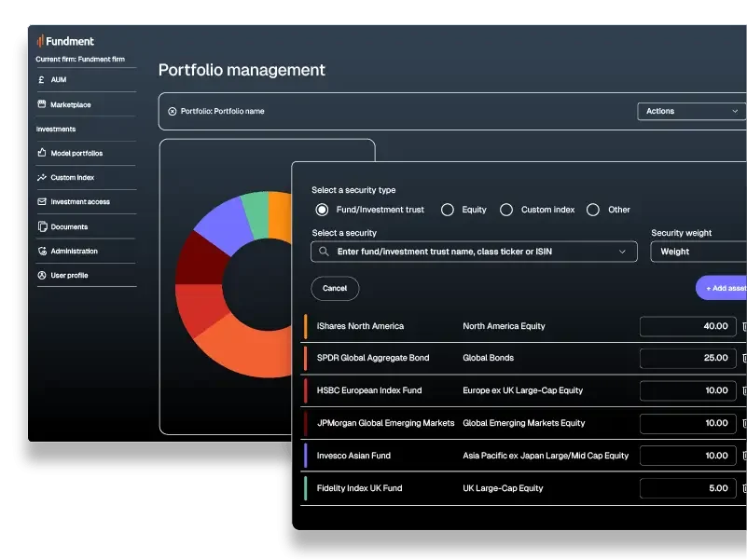
Task: Click the Cancel button
Action: click(x=335, y=289)
